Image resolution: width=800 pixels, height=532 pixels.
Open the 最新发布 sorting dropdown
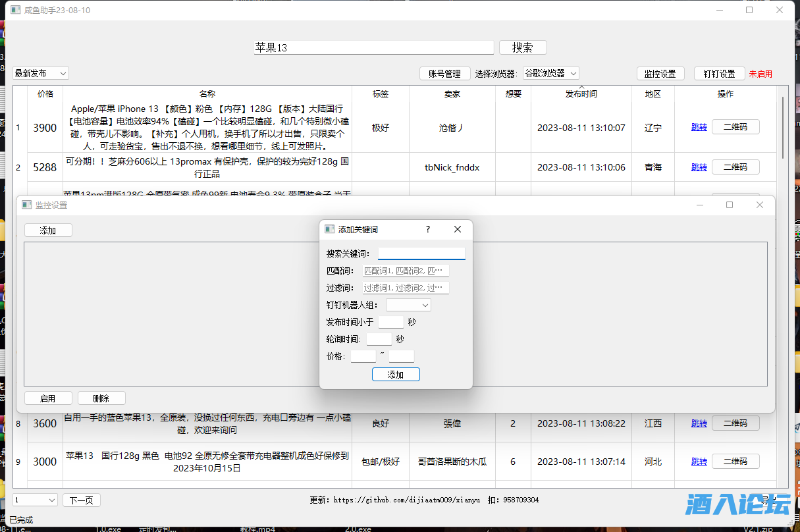40,73
